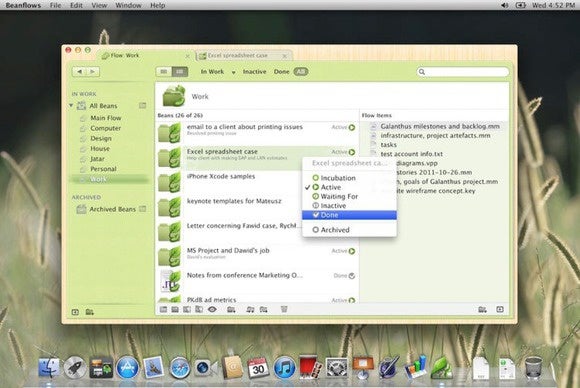The width and height of the screenshot is (580, 388).
Task: Switch to compact list view button
Action: click(164, 71)
